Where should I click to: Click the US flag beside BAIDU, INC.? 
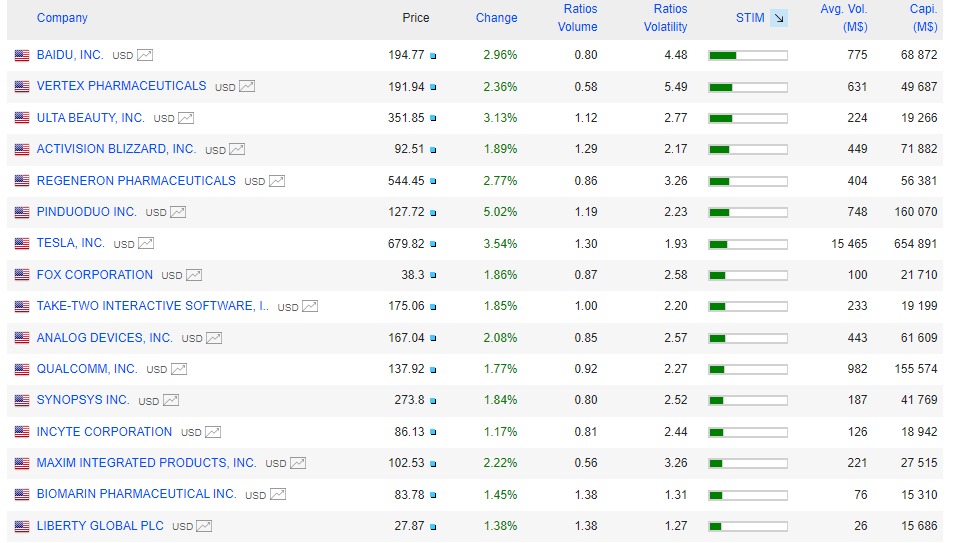22,55
